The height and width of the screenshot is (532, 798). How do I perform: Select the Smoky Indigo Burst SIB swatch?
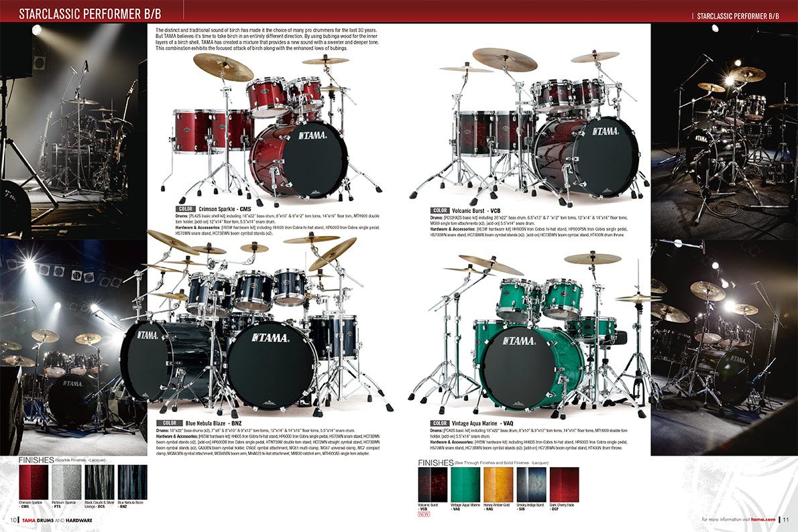[531, 484]
